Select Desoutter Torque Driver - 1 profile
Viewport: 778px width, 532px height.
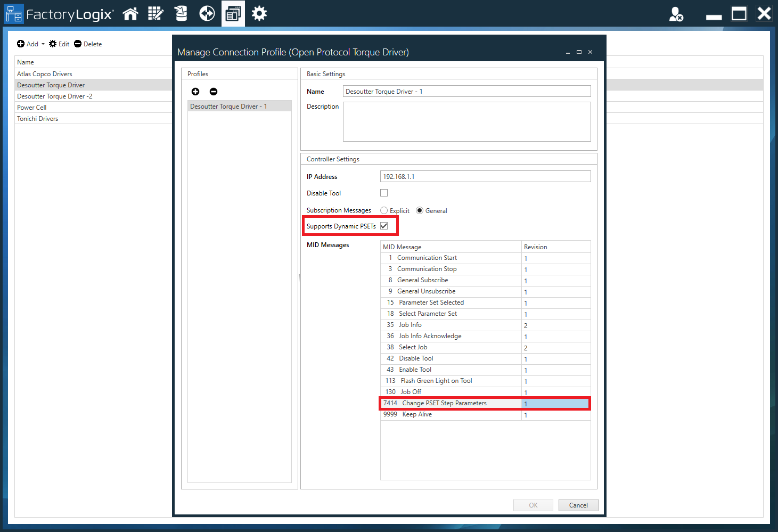point(240,106)
